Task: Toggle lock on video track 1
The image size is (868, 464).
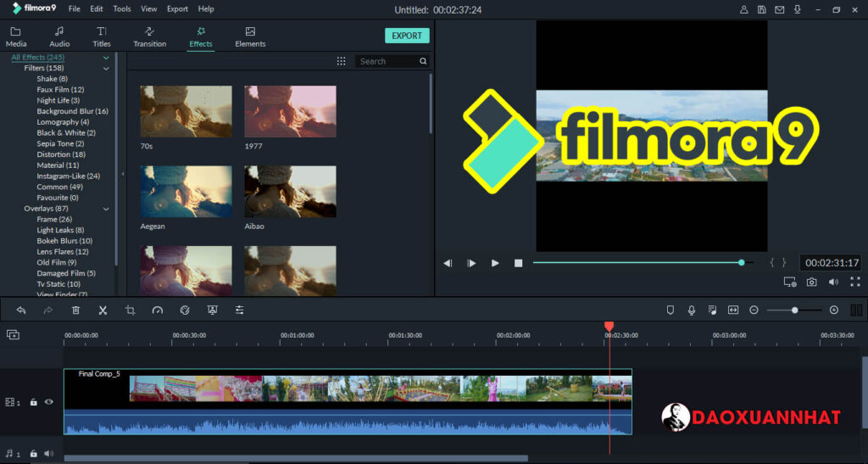Action: click(33, 402)
